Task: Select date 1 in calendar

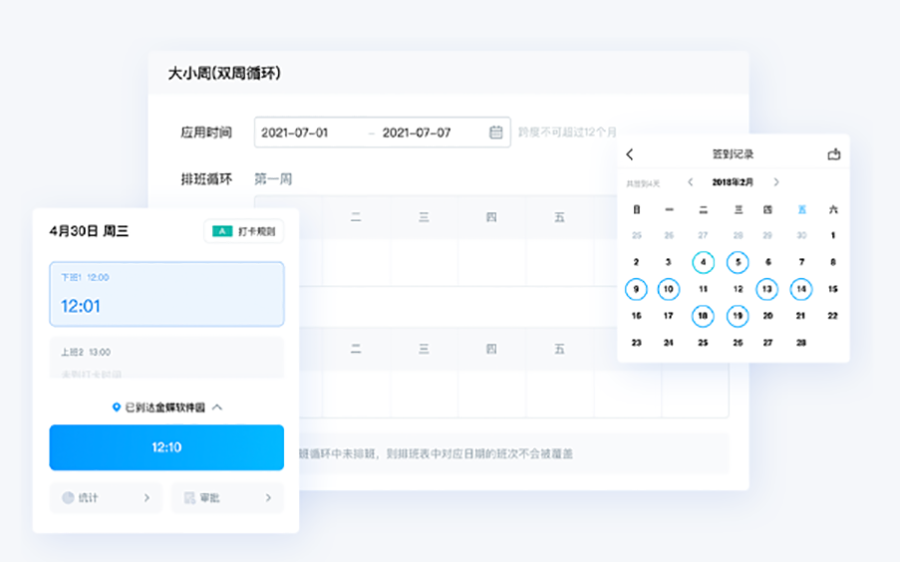Action: [833, 235]
